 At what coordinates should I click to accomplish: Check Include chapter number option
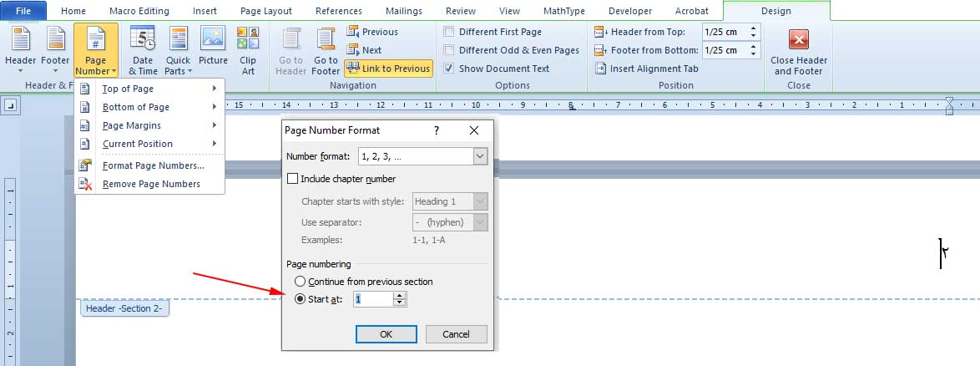292,179
